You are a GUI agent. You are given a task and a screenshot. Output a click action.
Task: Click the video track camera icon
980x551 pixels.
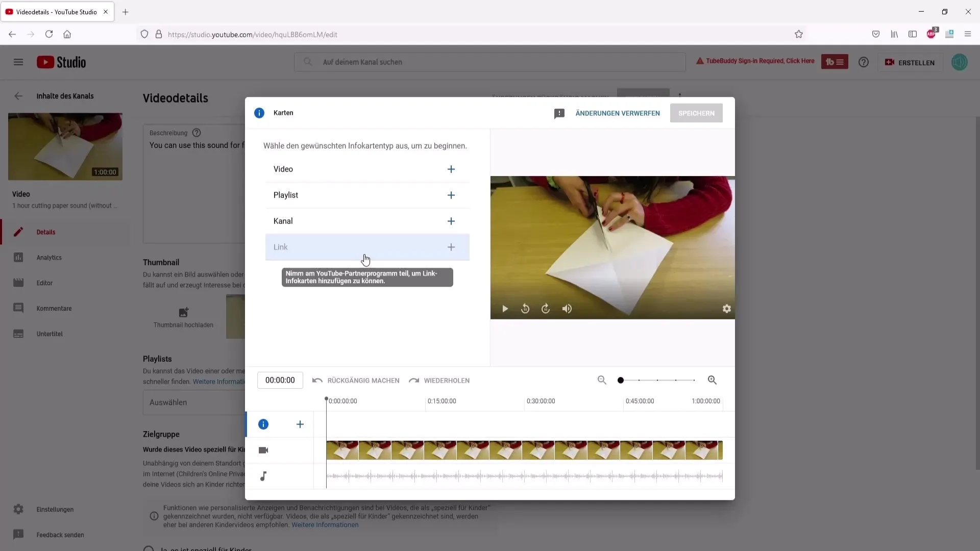point(263,450)
